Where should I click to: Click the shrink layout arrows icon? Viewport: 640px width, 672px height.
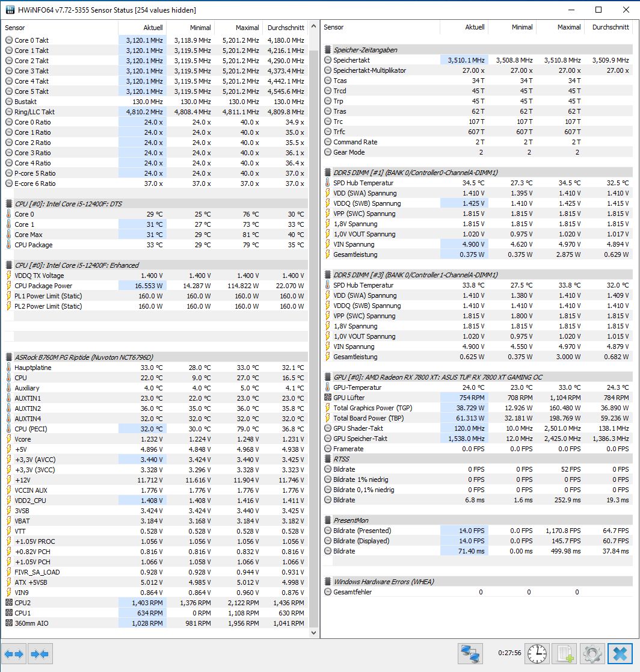[x=40, y=653]
